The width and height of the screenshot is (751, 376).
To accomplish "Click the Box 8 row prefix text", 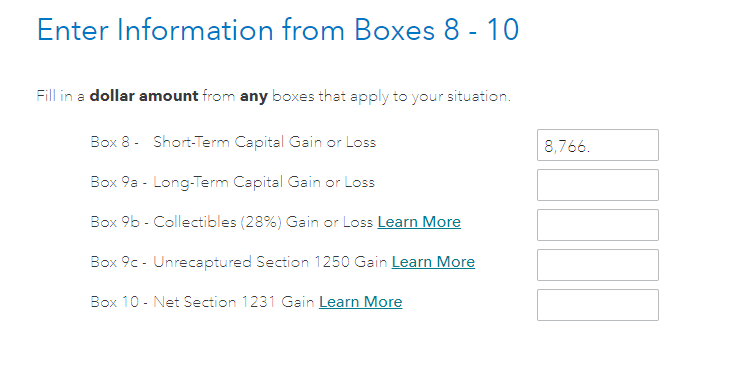I will tap(114, 142).
